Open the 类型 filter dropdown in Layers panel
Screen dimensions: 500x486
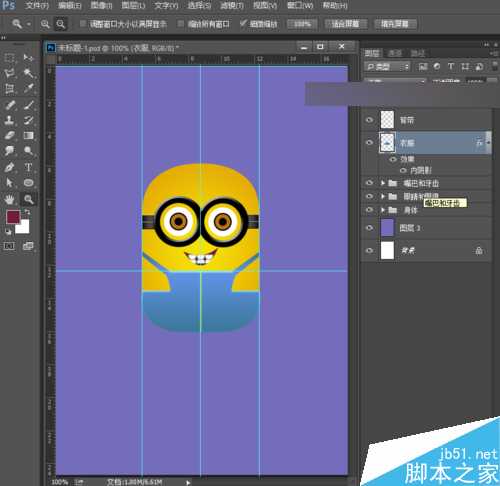point(387,67)
